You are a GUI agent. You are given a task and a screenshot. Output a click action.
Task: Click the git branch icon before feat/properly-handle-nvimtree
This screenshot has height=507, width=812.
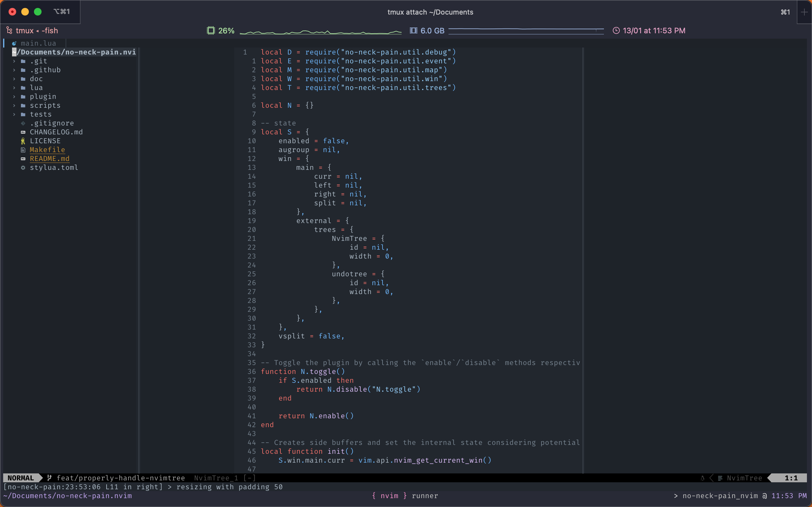point(49,478)
